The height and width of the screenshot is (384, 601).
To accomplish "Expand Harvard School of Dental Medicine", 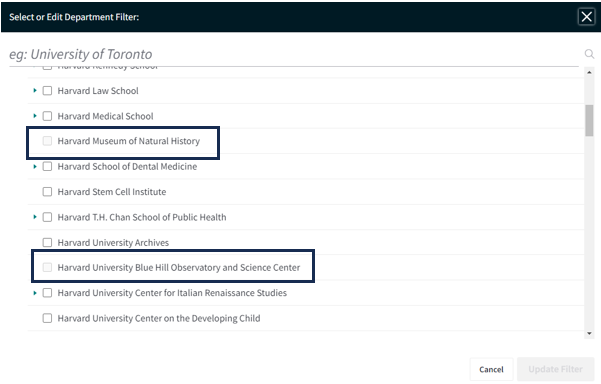I will coord(35,166).
